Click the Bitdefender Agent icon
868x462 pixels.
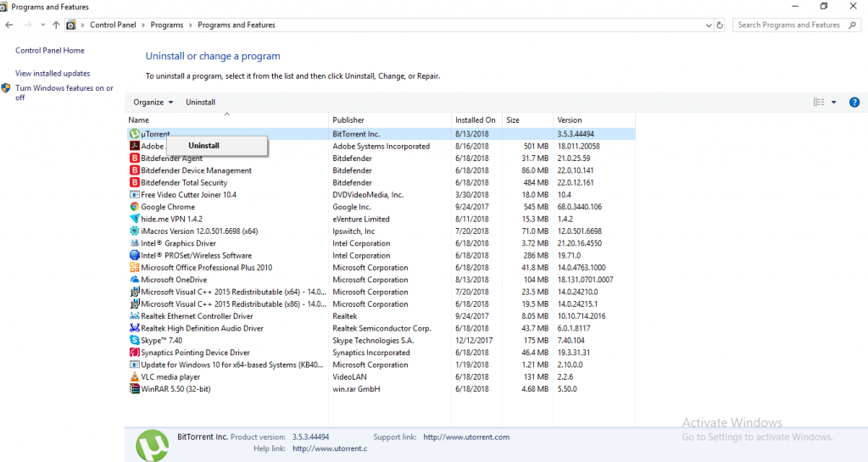[x=134, y=159]
